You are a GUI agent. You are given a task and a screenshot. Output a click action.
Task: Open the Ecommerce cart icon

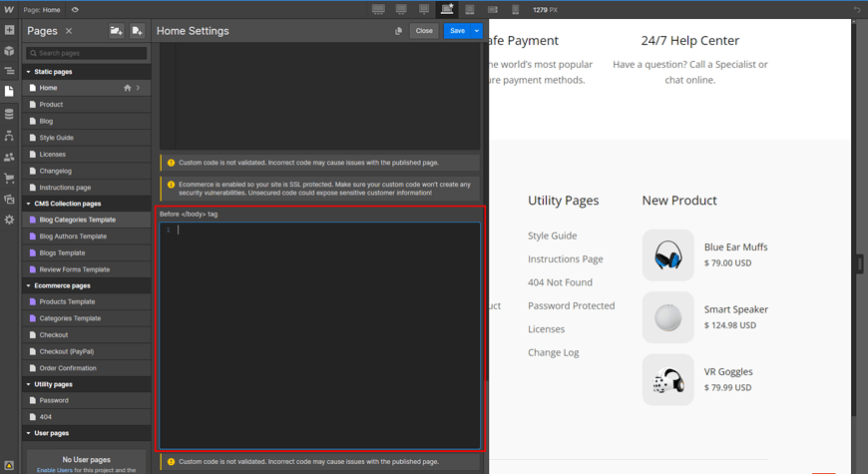pos(9,179)
